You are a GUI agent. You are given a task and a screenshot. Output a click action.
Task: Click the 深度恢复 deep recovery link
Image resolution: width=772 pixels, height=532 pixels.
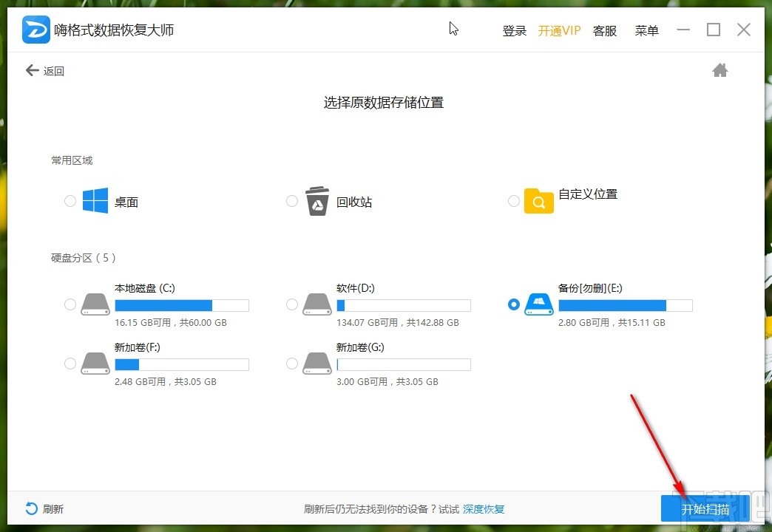click(x=484, y=509)
